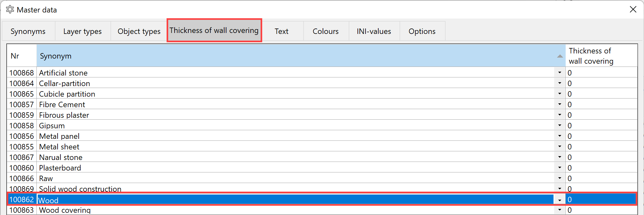
Task: Switch to the Options tab
Action: [x=422, y=31]
